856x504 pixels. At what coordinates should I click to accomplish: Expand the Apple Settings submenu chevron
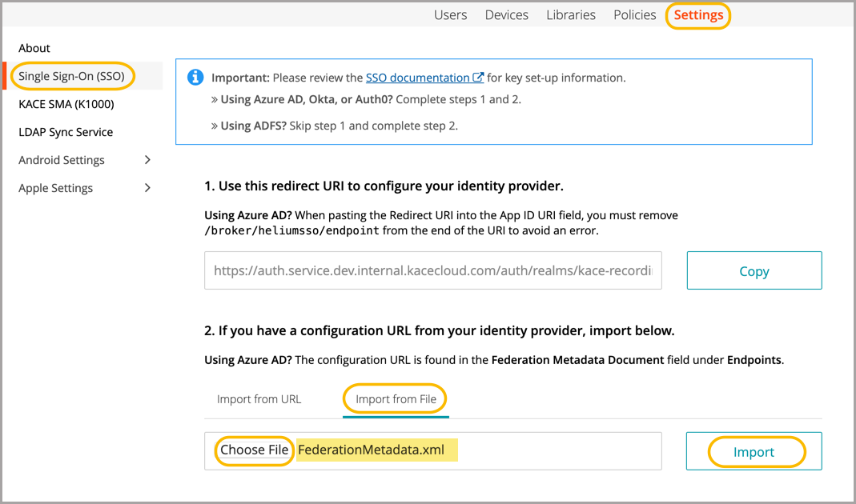click(x=147, y=188)
